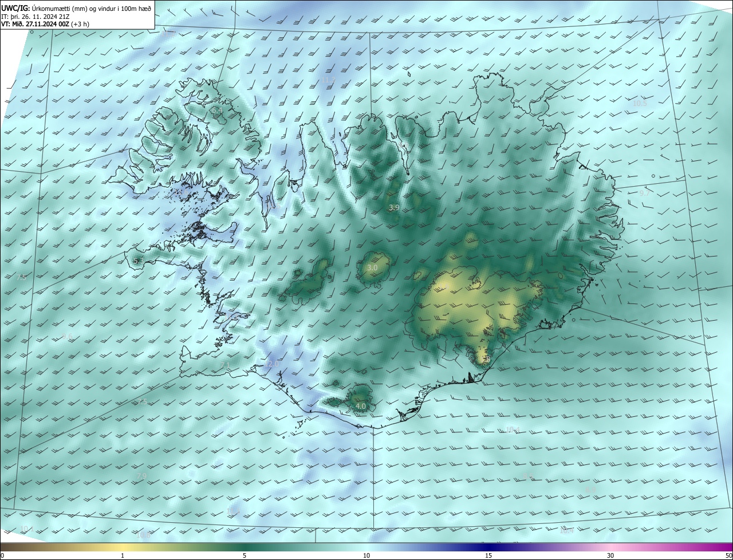Click the title line 'Úrkomumætti (mm) og vindur í 100m hæð'
Image resolution: width=733 pixels, height=560 pixels.
pos(91,8)
